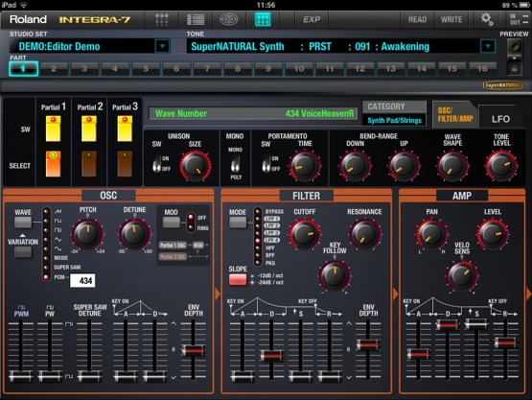Toggle the UNISON SW switch
Image resolution: width=532 pixels, height=400 pixels.
click(156, 163)
